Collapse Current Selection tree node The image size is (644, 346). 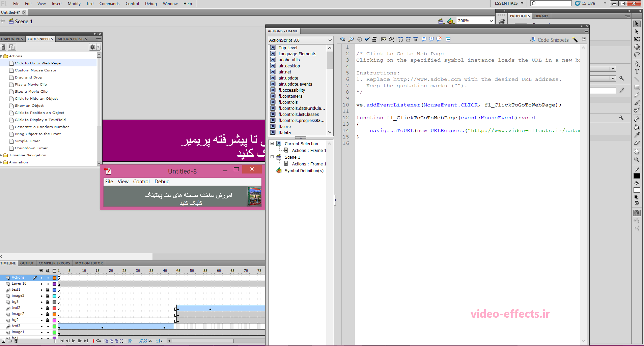point(272,144)
